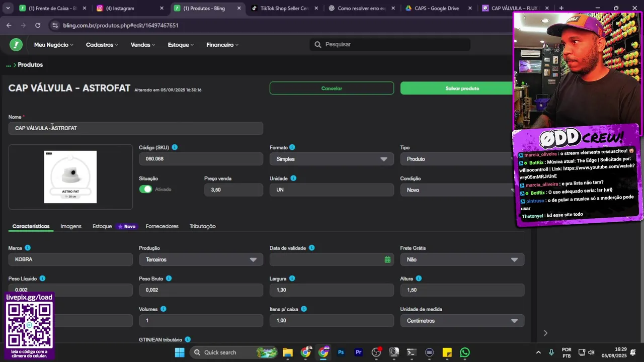This screenshot has width=644, height=362.
Task: Click the Pesquisar search box
Action: click(x=390, y=44)
